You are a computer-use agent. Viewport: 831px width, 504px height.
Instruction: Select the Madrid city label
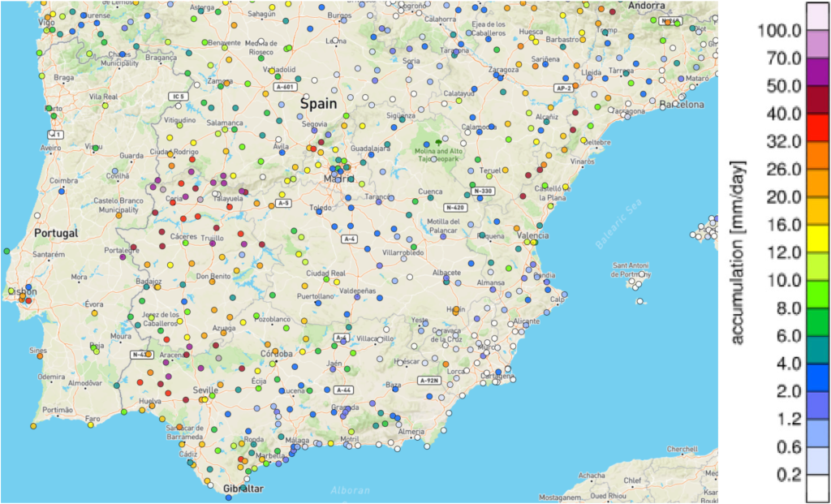338,179
